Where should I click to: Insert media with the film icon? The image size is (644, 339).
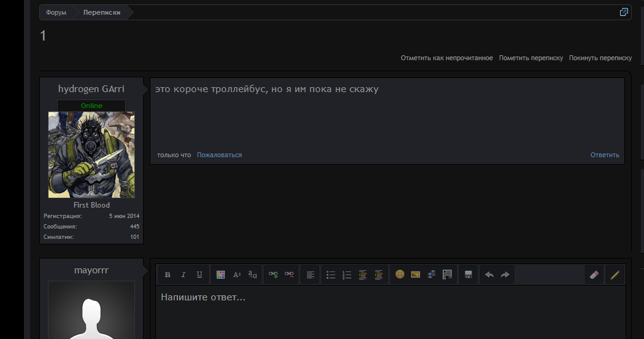click(432, 274)
